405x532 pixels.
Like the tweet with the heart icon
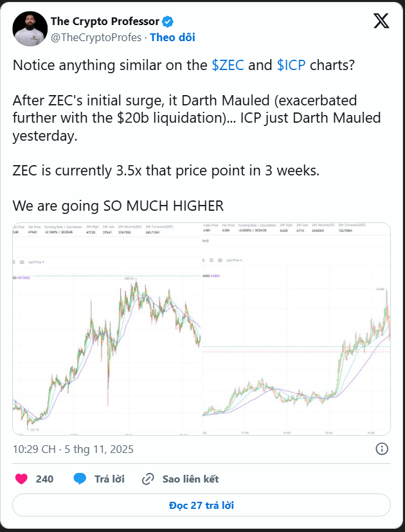[x=22, y=479]
